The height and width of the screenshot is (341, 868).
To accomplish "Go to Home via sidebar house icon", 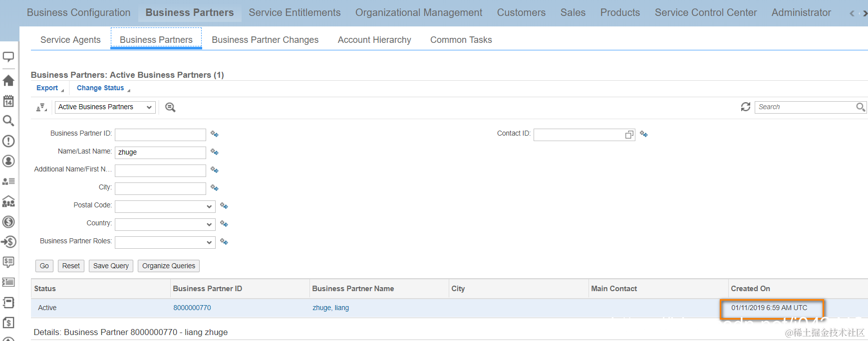I will (x=8, y=80).
